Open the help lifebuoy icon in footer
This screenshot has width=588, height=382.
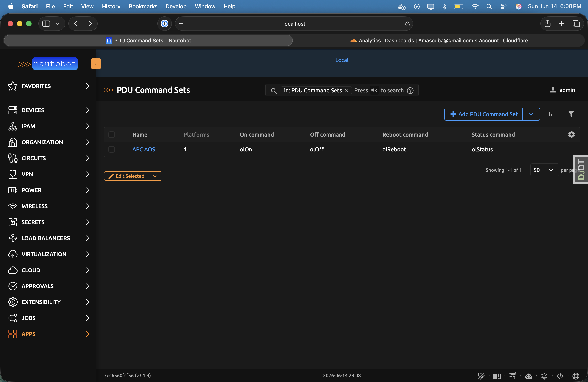(576, 376)
